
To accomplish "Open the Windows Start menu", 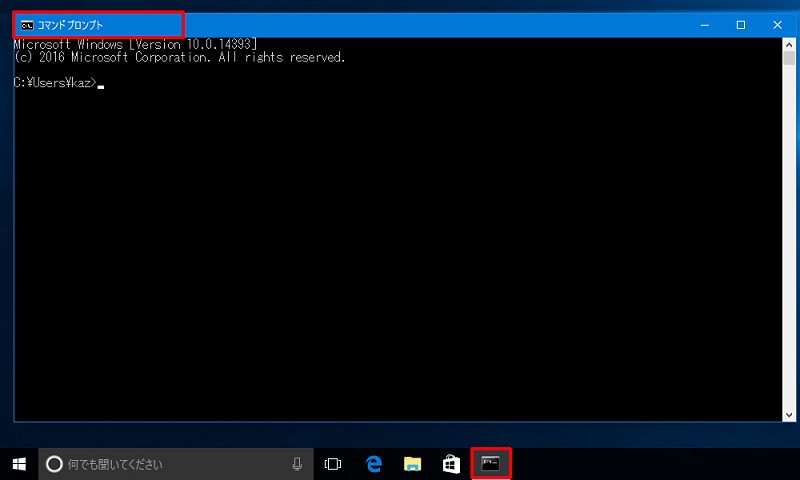I will tap(19, 464).
